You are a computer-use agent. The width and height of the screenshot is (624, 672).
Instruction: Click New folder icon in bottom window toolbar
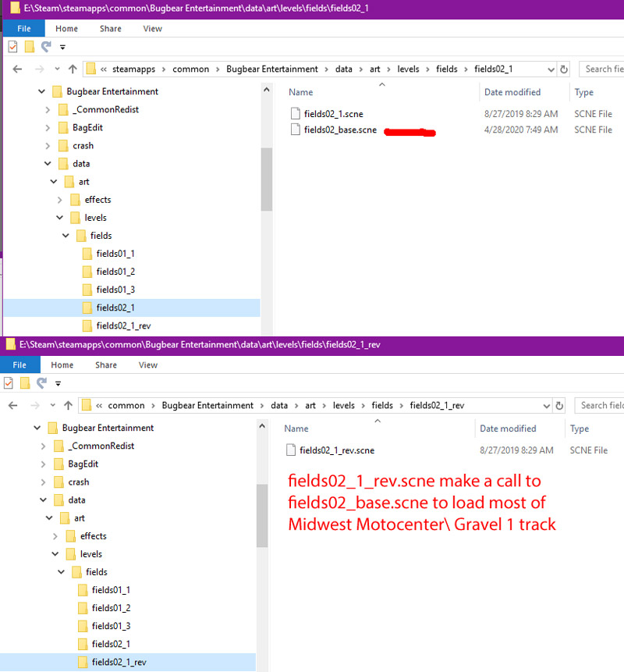pyautogui.click(x=25, y=383)
